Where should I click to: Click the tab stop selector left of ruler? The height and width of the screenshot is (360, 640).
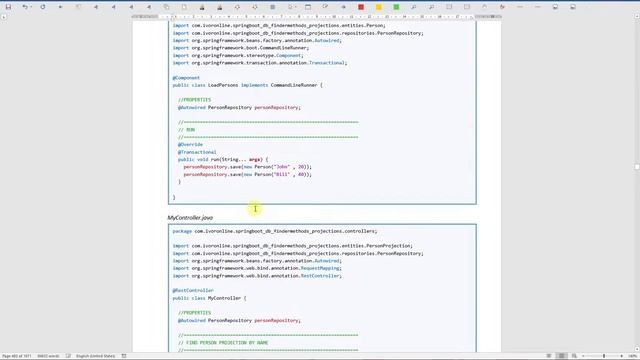(x=4, y=17)
